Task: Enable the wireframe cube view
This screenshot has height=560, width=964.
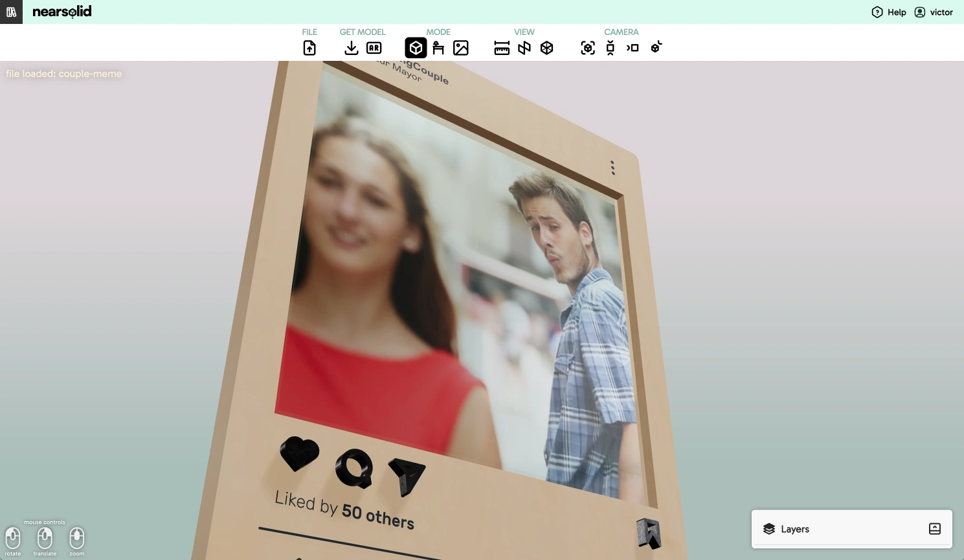Action: pos(547,48)
